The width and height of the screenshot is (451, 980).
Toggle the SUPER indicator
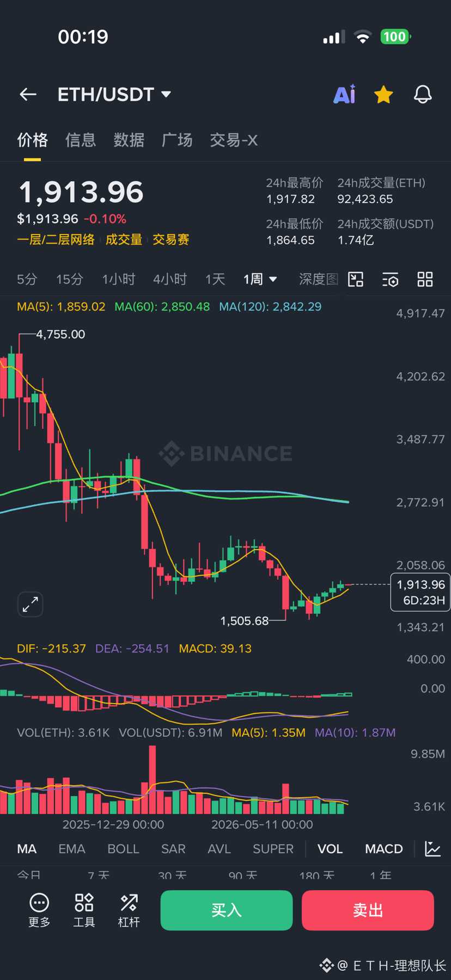273,849
